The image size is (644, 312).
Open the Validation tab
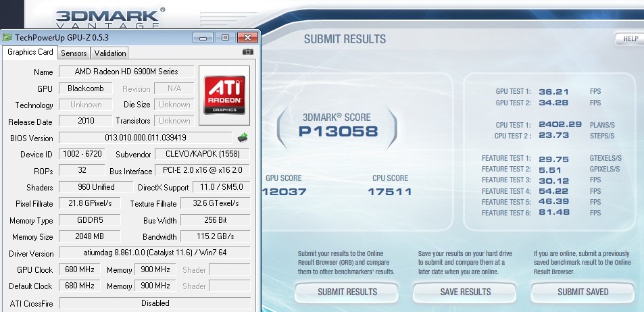pyautogui.click(x=109, y=53)
